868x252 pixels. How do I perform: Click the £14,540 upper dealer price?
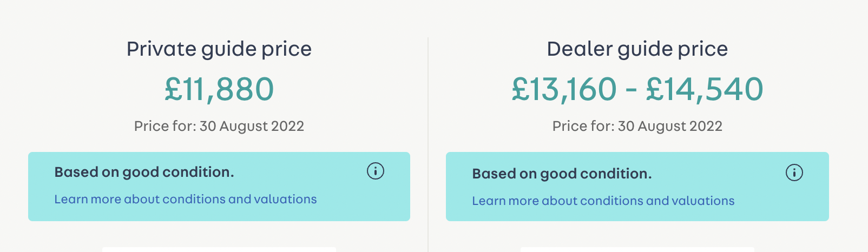tap(705, 89)
